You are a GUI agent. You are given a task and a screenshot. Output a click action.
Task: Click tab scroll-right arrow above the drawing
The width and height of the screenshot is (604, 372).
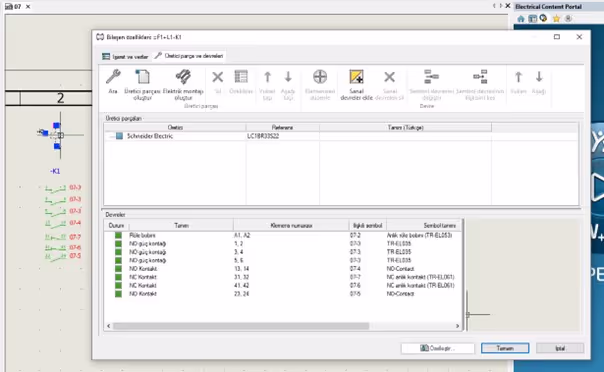(501, 6)
